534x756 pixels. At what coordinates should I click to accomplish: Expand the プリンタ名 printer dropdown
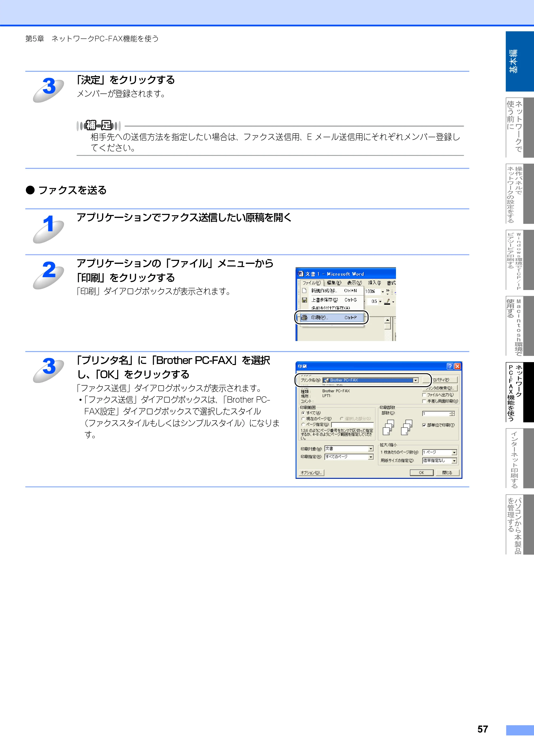pyautogui.click(x=415, y=380)
